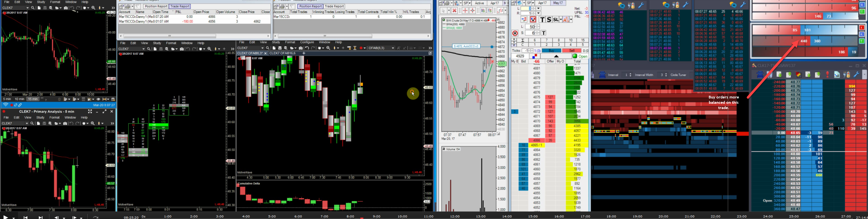Open the Format menu in Primary Analysis window
This screenshot has width=868, height=219.
[54, 117]
